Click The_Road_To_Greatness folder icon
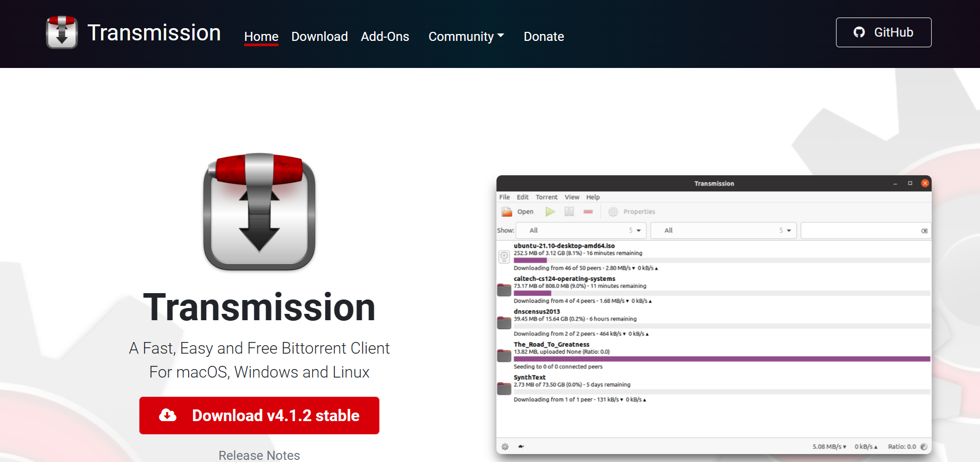 (504, 356)
